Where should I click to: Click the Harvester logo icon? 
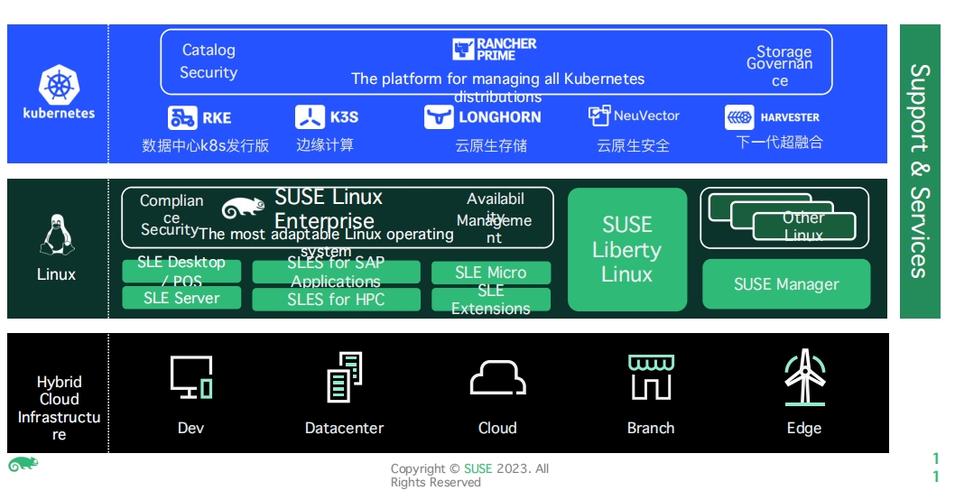pos(740,118)
